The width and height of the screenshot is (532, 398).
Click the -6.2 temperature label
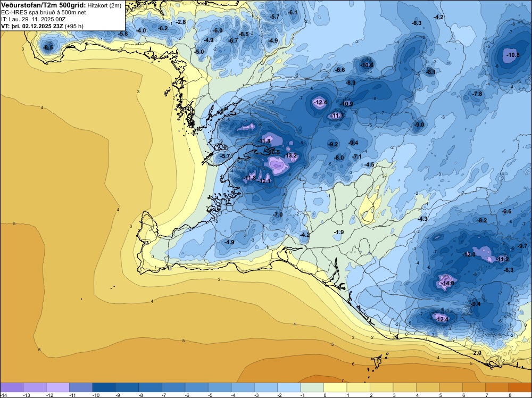[163, 28]
